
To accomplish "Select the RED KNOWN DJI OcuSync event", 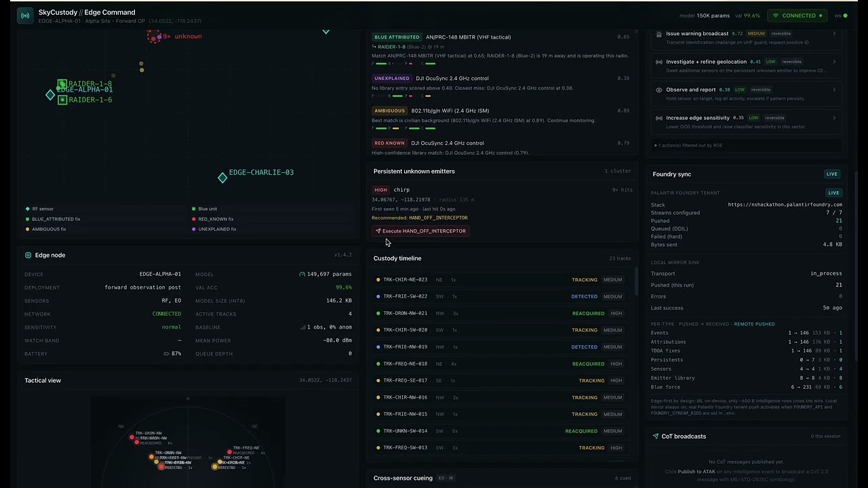I will tap(500, 147).
